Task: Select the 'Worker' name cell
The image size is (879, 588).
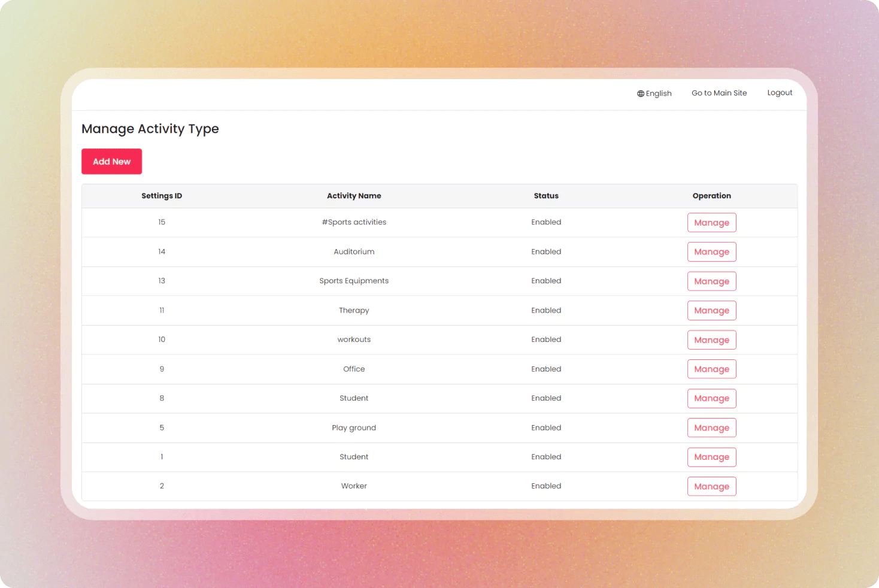Action: pos(354,486)
